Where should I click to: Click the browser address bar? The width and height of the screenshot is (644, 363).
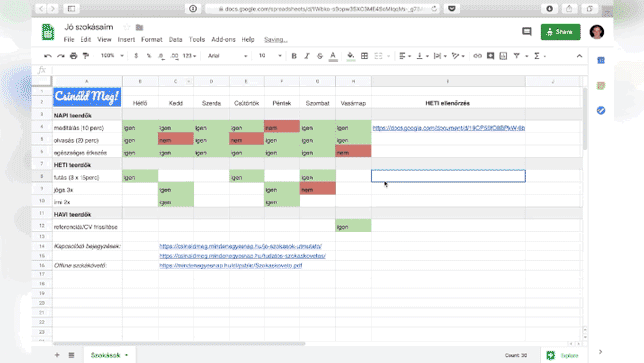pos(322,9)
